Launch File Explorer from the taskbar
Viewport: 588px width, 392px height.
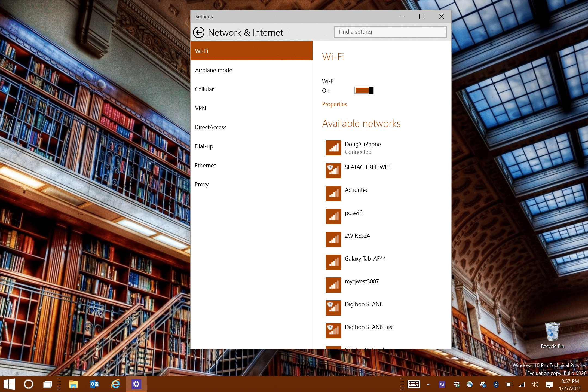click(x=73, y=384)
